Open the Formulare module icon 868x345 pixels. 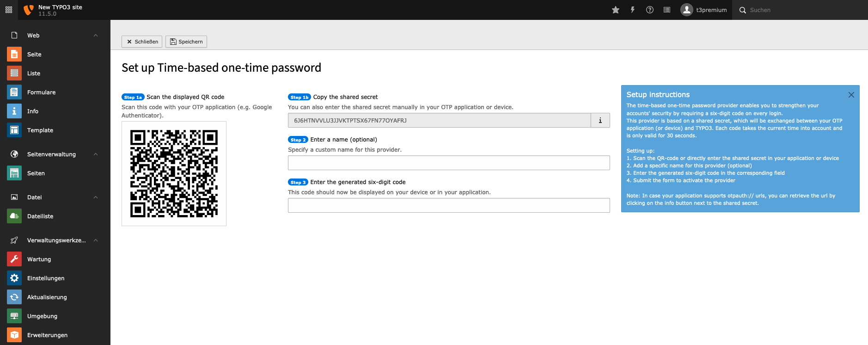coord(14,92)
